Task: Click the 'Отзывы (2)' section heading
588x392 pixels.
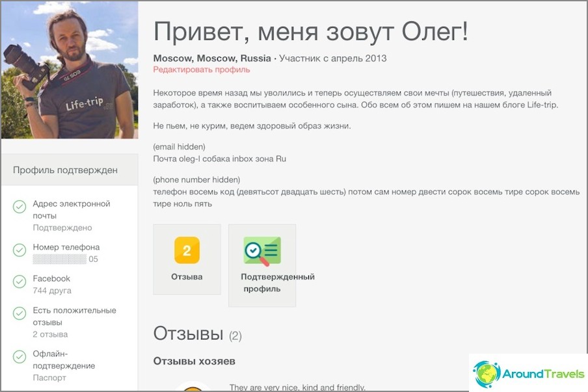Action: (x=198, y=333)
